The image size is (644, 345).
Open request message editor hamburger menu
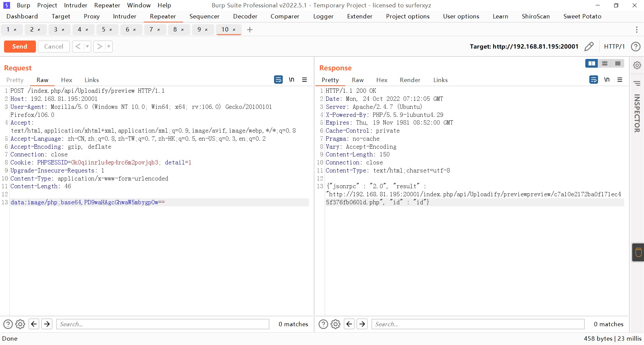pos(305,80)
